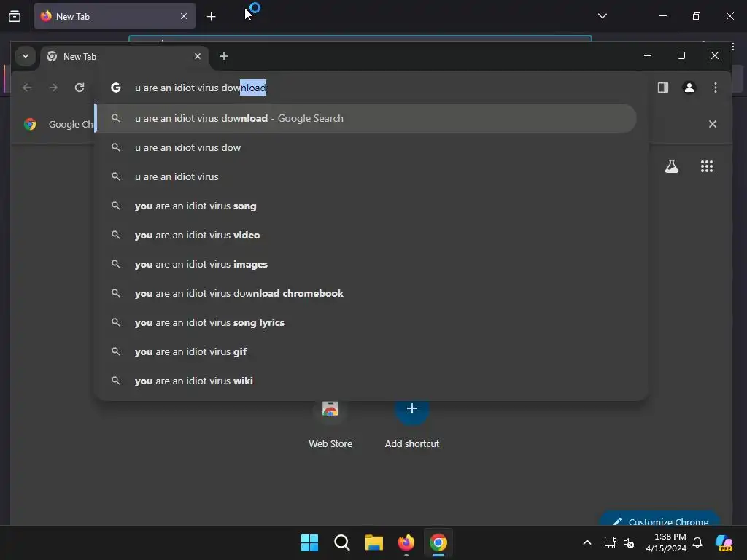Open Firefox's list all tabs dropdown

602,16
